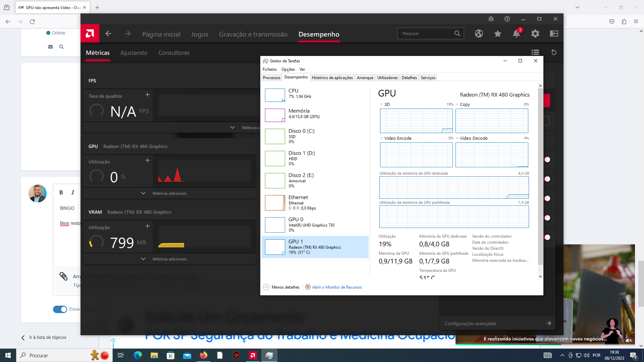This screenshot has width=644, height=362.
Task: Go back in AMD Software navigation
Action: (108, 34)
